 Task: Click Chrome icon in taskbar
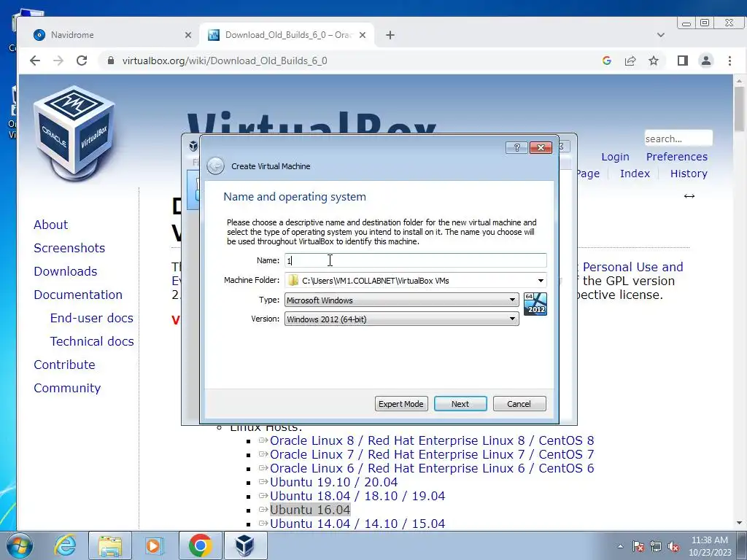[200, 545]
